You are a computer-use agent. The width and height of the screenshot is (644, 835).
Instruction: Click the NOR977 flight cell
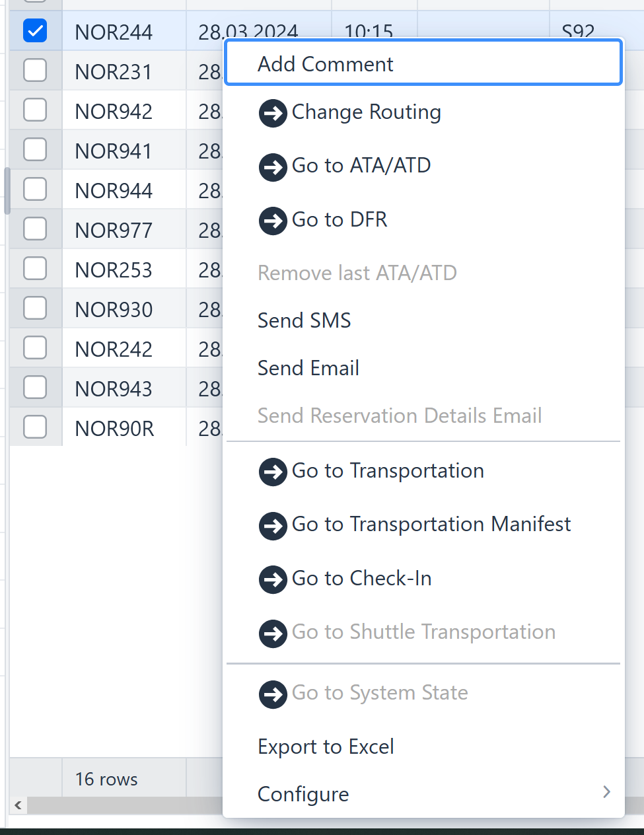pos(114,231)
